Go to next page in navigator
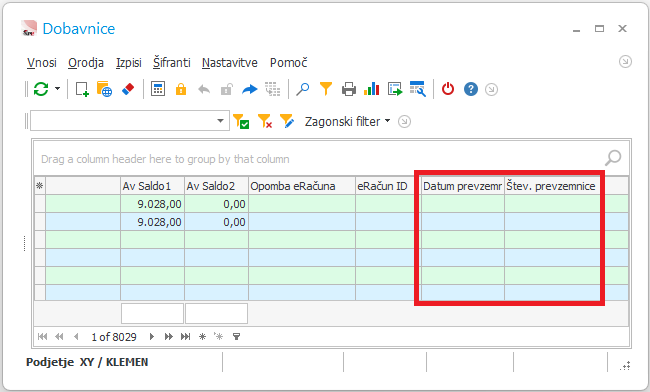 [168, 336]
